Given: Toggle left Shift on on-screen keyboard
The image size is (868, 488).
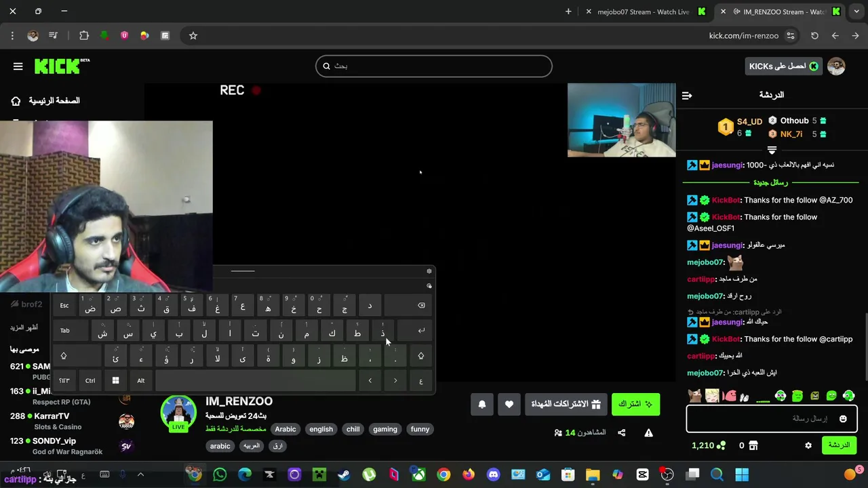Looking at the screenshot, I should [77, 356].
